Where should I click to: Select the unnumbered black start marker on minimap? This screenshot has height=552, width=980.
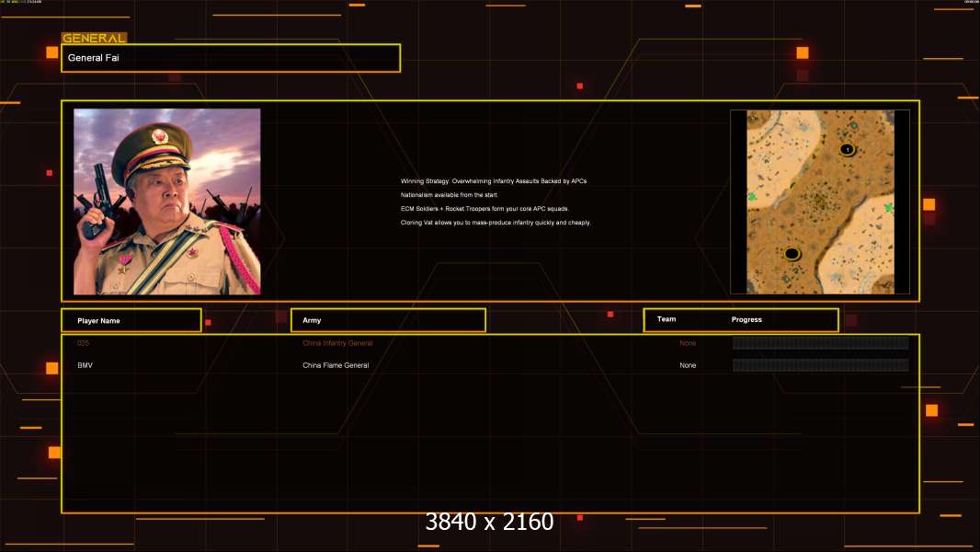pyautogui.click(x=792, y=254)
